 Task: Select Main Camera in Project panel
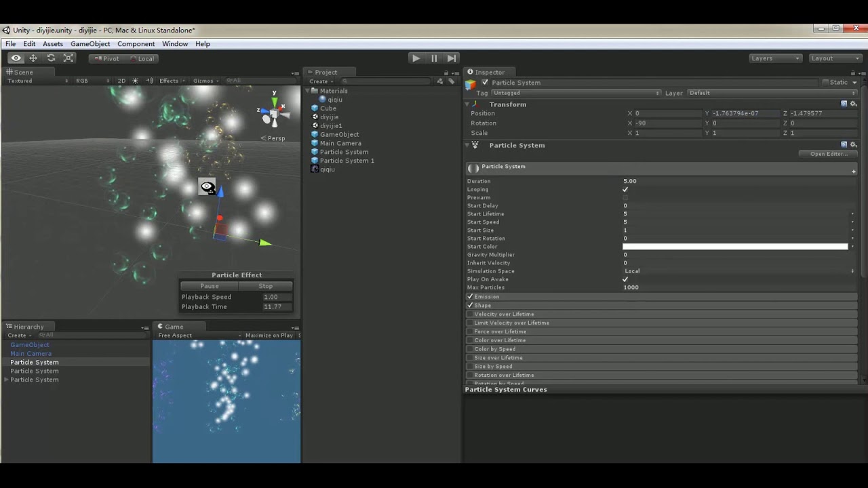(x=340, y=143)
